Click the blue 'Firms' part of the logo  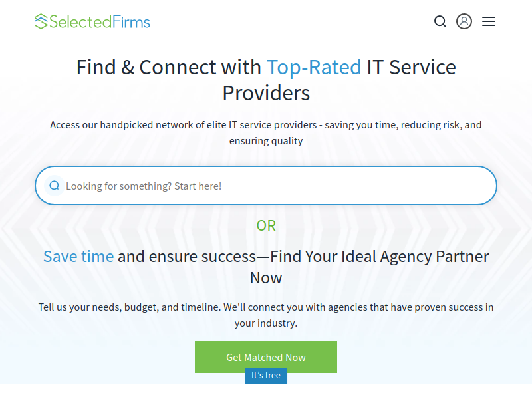pyautogui.click(x=131, y=22)
